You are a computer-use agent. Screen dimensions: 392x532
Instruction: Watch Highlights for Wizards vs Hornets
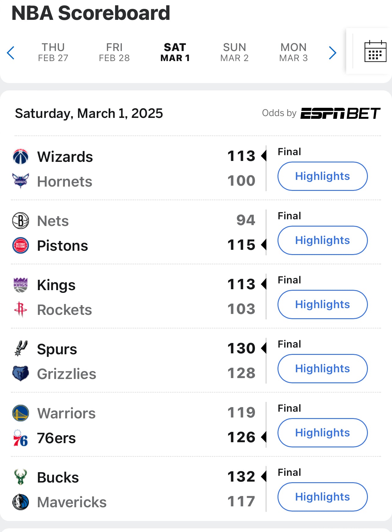[322, 176]
